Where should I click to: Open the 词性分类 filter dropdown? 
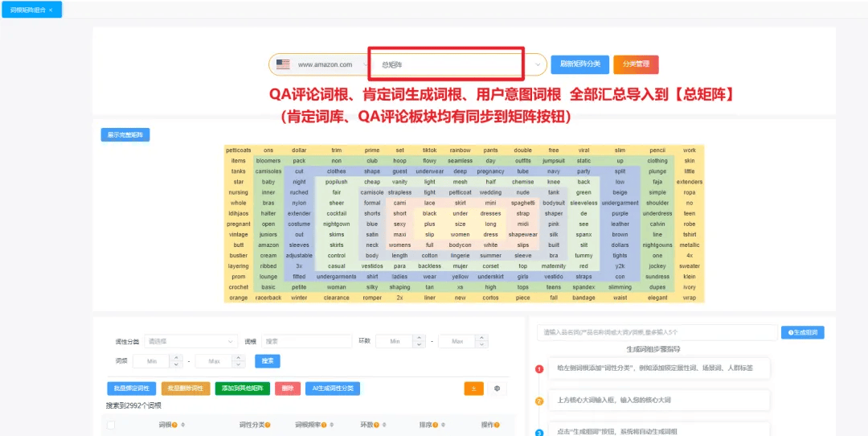pyautogui.click(x=191, y=341)
